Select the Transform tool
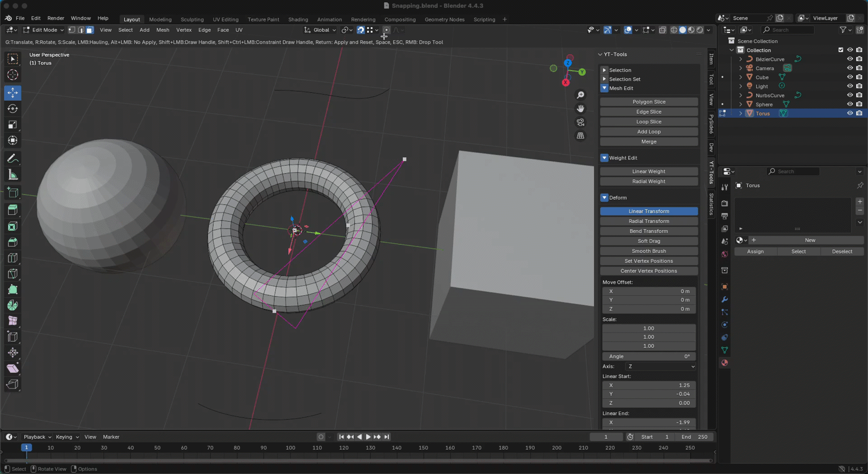 pyautogui.click(x=12, y=140)
